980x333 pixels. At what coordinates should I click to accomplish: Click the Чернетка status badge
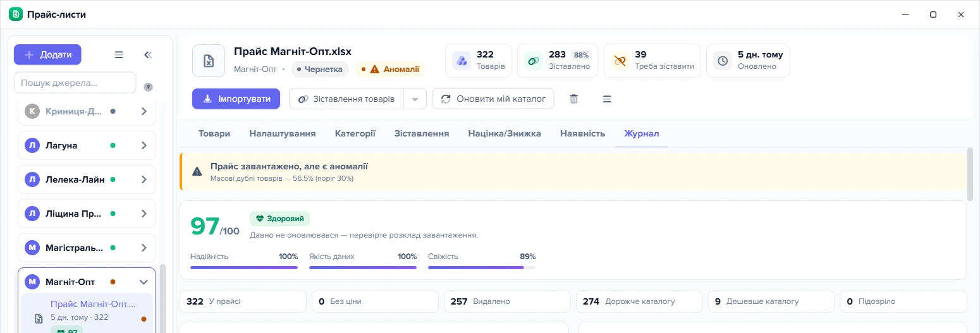[x=320, y=69]
